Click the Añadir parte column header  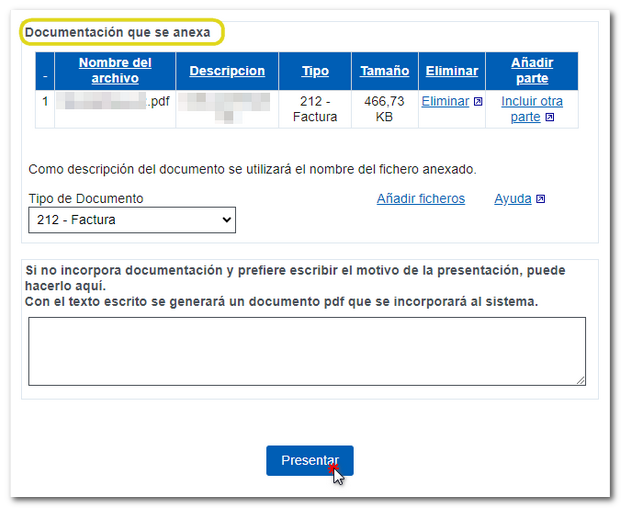(x=531, y=71)
